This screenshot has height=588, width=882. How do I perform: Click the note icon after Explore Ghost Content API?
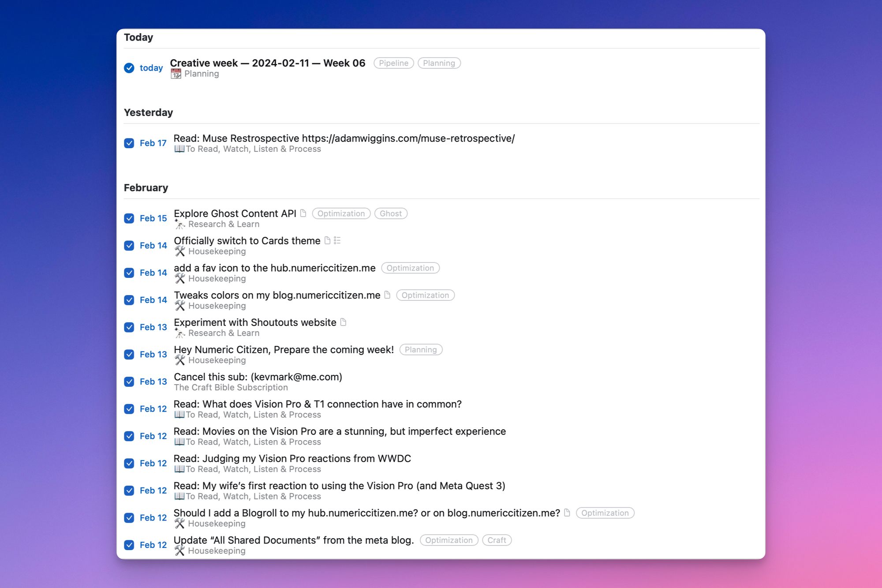(303, 213)
